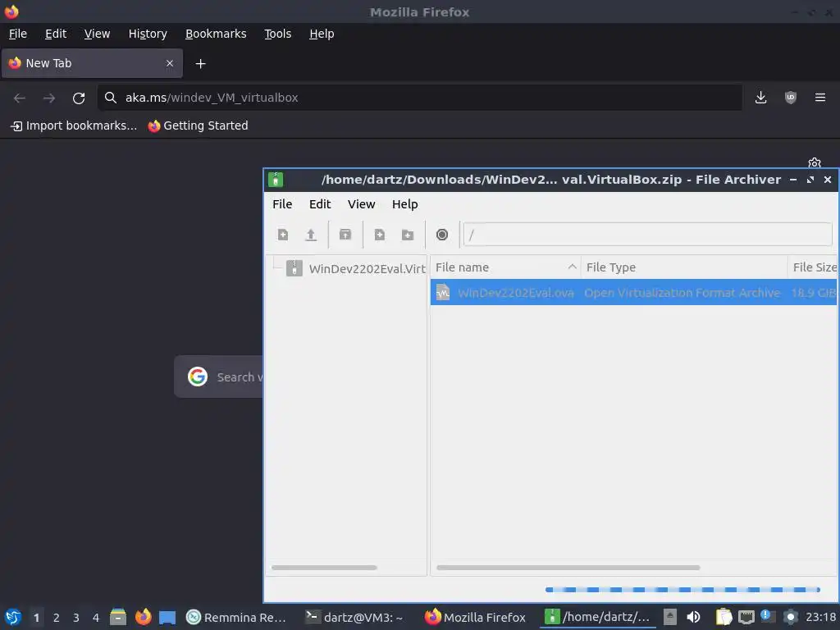Click the clipboard manager tray icon
This screenshot has height=630, width=840.
724,617
